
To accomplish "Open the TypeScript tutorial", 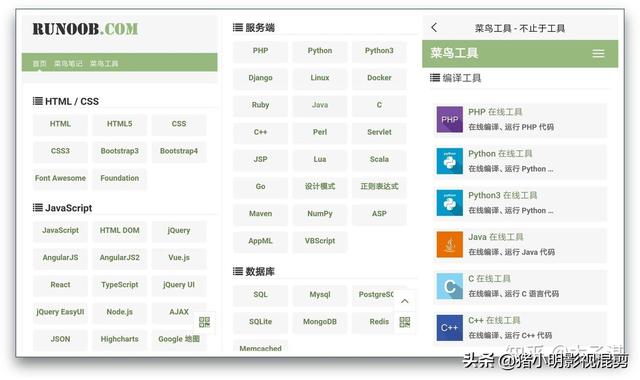I will click(120, 285).
